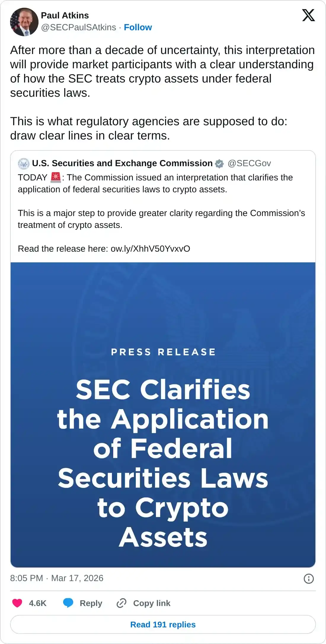Open the ow.ly/XhhV50YvxvO release link
The width and height of the screenshot is (326, 644).
tap(151, 249)
